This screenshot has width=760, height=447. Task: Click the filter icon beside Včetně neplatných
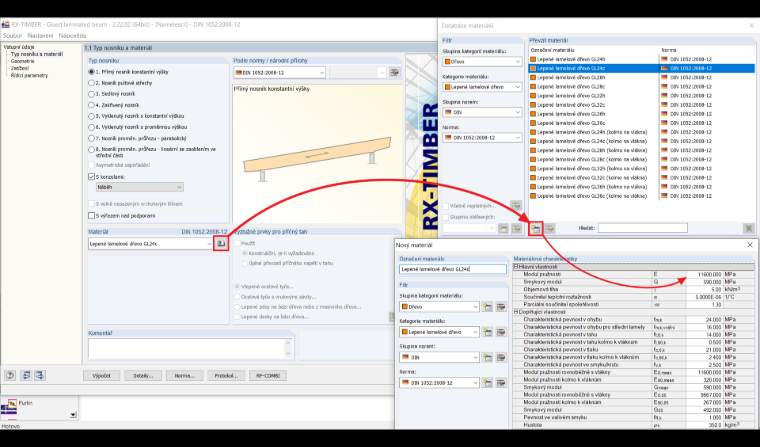pos(516,206)
